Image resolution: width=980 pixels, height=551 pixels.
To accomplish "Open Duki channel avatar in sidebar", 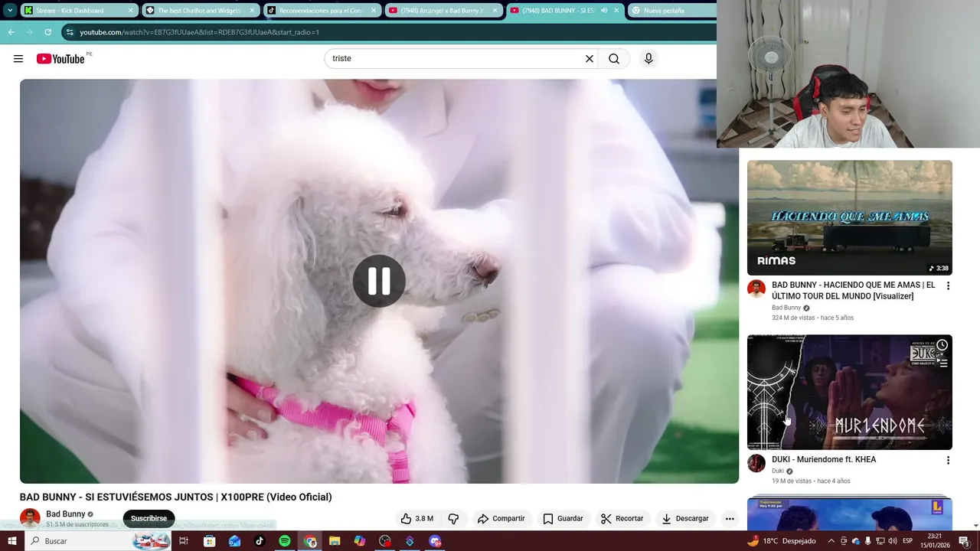I will tap(756, 463).
